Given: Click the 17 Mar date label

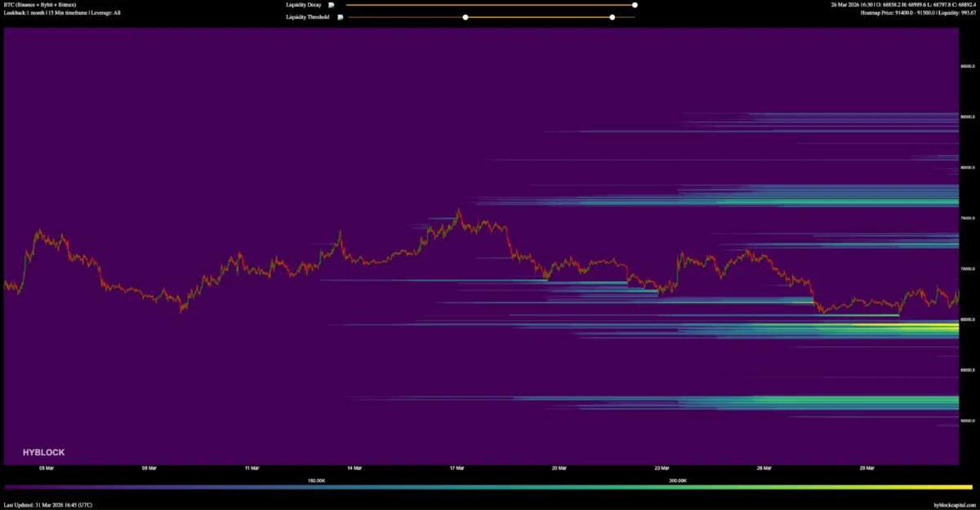Looking at the screenshot, I should click(457, 468).
